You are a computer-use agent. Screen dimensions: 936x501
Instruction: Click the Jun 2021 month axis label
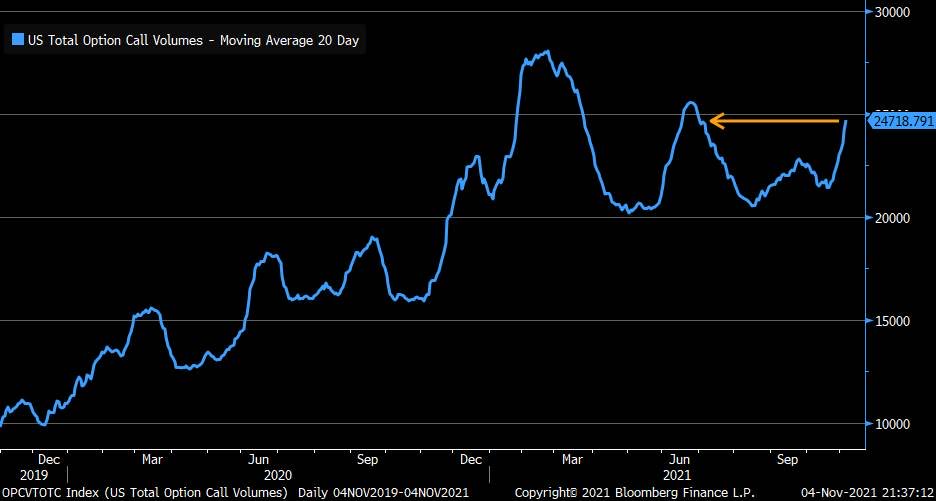[x=679, y=460]
